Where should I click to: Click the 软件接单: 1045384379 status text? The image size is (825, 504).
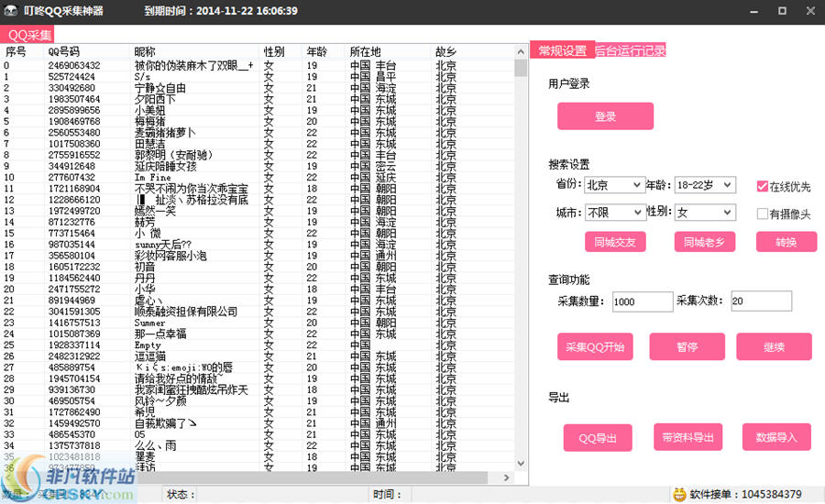pos(745,494)
